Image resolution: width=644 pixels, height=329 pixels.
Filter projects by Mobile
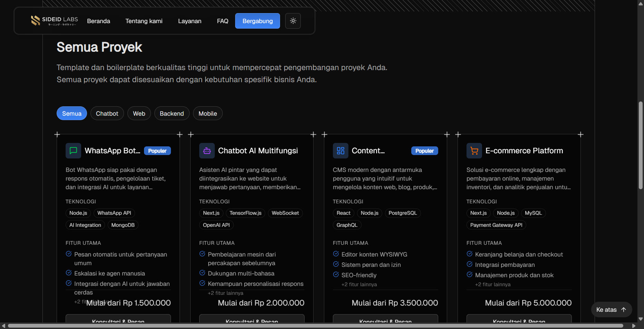coord(208,113)
